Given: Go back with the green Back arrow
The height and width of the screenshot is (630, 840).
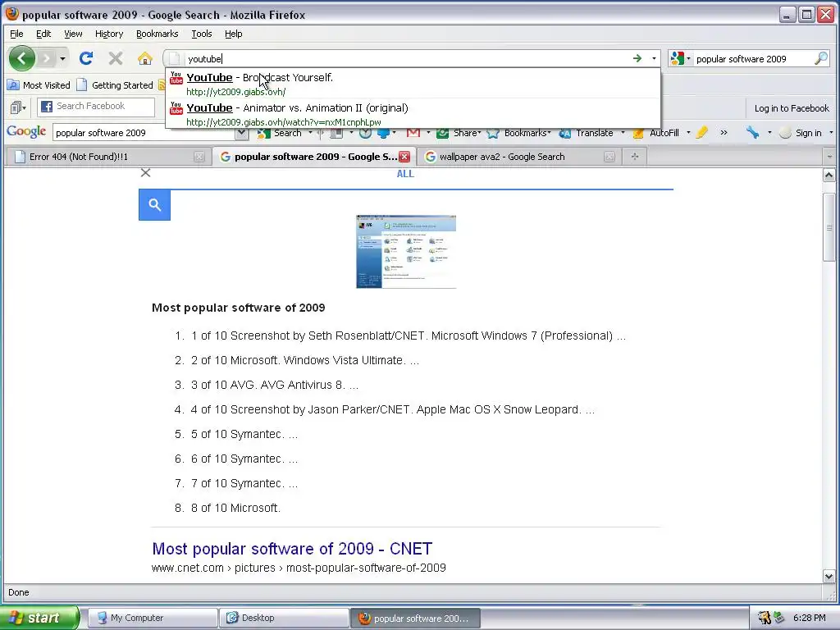Looking at the screenshot, I should tap(22, 58).
